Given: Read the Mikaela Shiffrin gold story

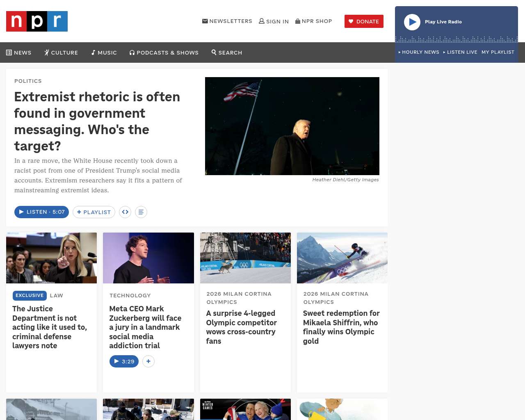Looking at the screenshot, I should (x=341, y=327).
